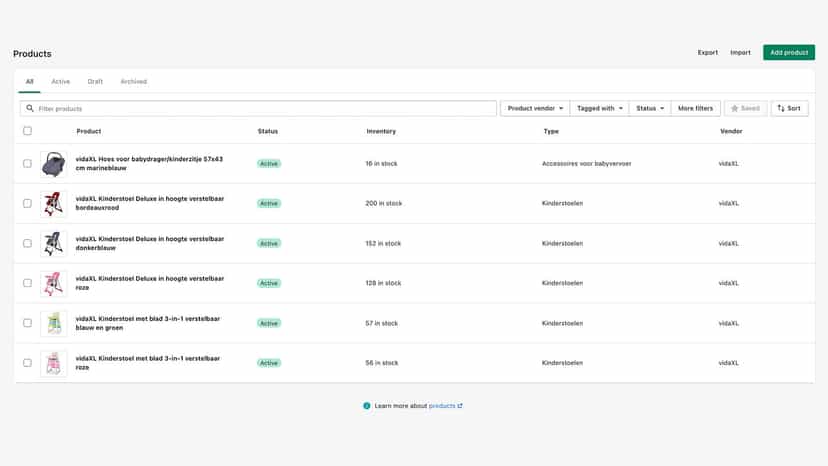Click the Vendor column header
The image size is (828, 466).
pyautogui.click(x=731, y=131)
